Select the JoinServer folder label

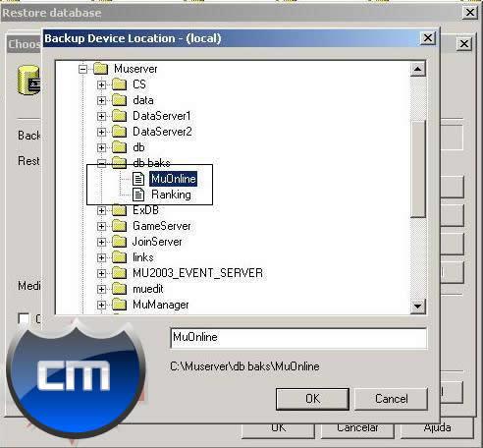(157, 242)
